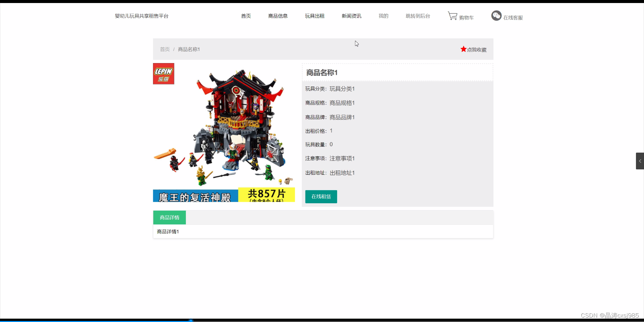Click 跳转到后台 navigation link
Viewport: 644px width, 322px height.
[418, 16]
